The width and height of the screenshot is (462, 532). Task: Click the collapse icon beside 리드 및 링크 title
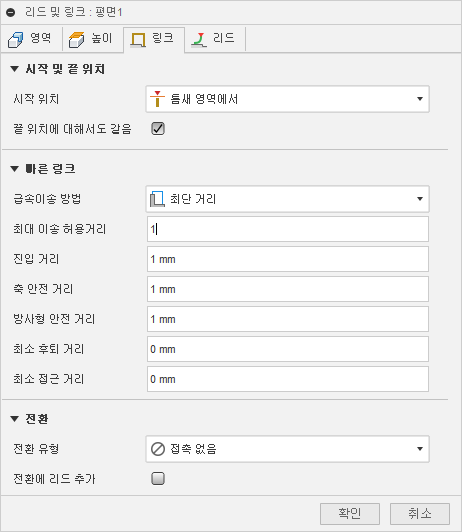[x=11, y=13]
